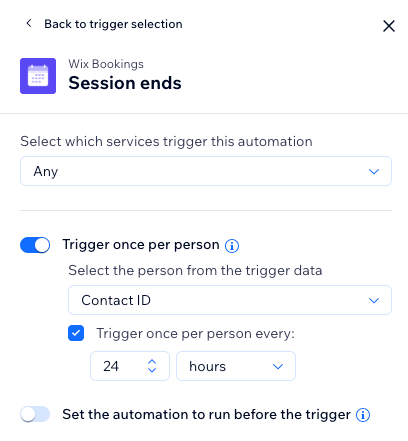Open the services dropdown showing Any

pyautogui.click(x=206, y=171)
